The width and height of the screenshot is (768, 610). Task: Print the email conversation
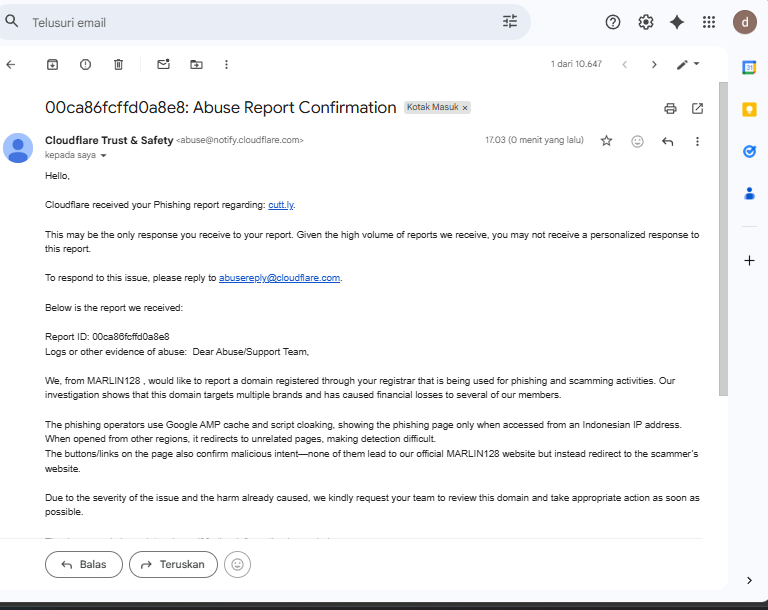670,108
